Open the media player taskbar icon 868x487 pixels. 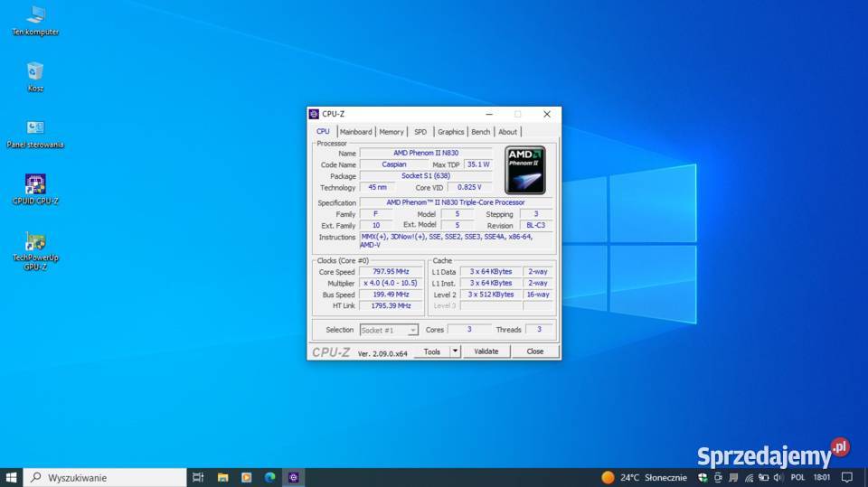click(x=246, y=477)
